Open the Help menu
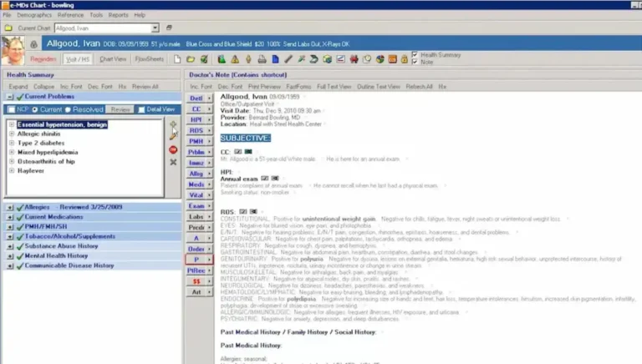642x364 pixels. click(140, 15)
